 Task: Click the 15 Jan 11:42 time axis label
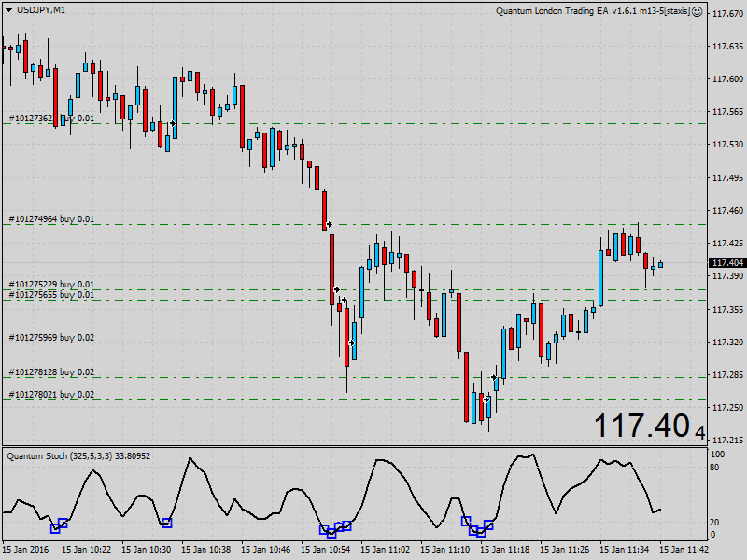[684, 549]
